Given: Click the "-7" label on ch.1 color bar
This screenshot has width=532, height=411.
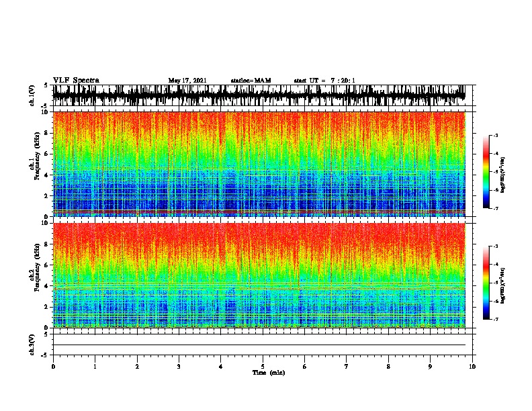Looking at the screenshot, I should pos(496,208).
